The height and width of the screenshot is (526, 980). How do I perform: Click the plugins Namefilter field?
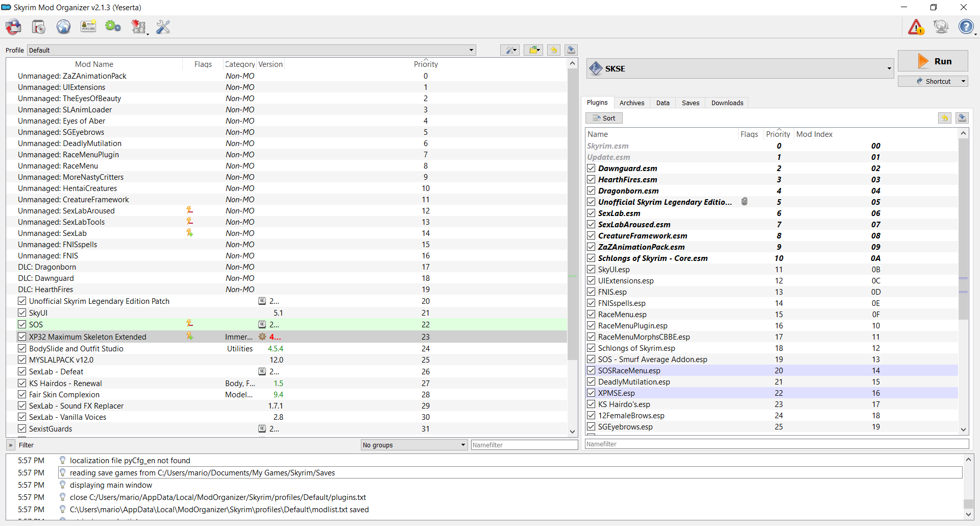(776, 444)
